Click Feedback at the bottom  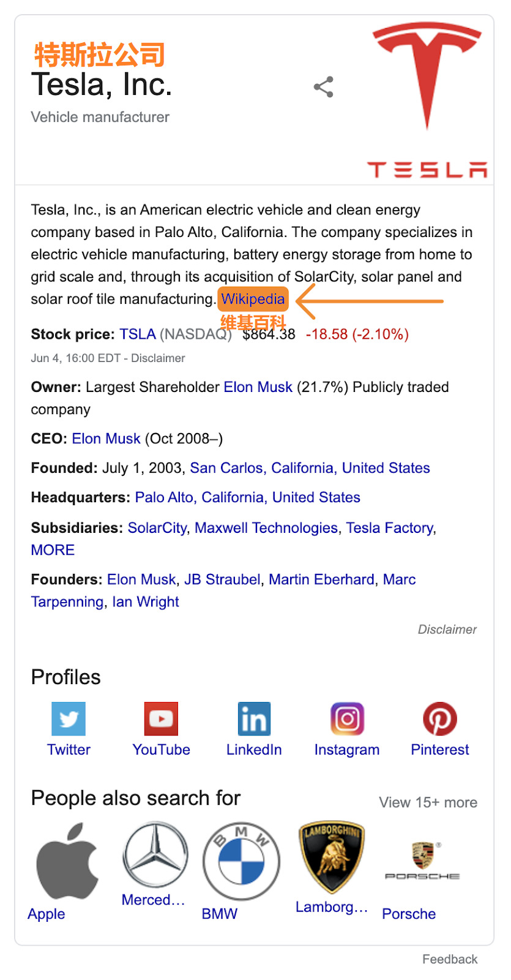pyautogui.click(x=449, y=959)
